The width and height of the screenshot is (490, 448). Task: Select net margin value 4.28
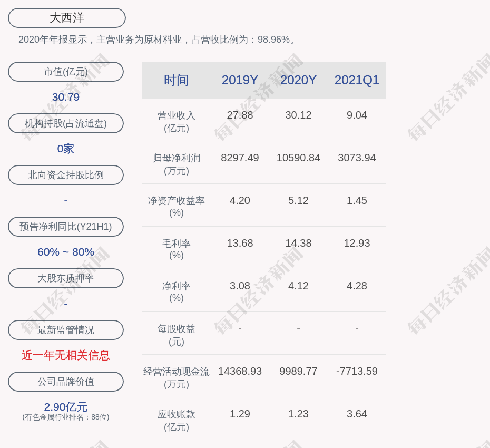357,286
